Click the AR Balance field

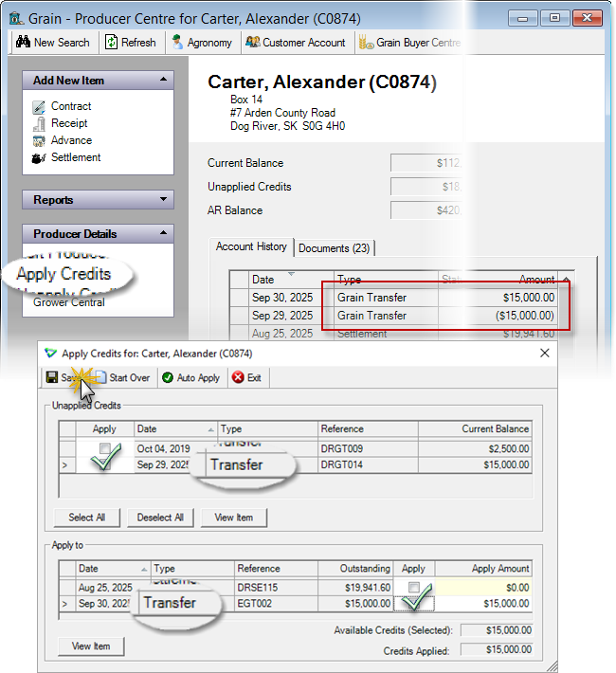426,209
